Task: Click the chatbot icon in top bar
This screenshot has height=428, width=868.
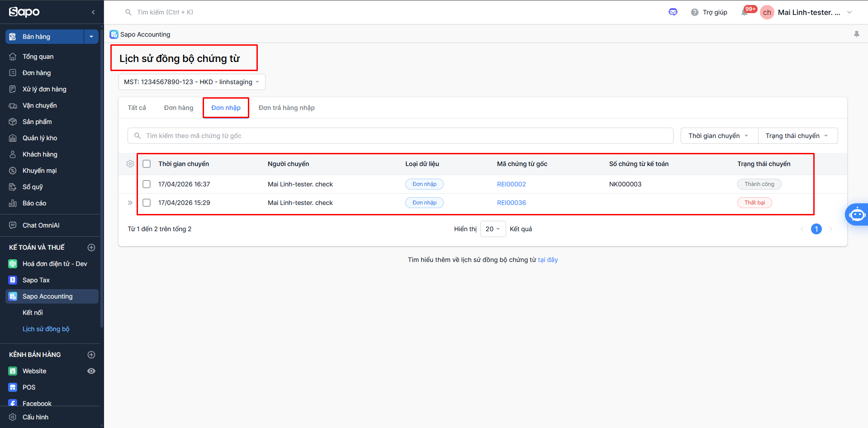Action: (673, 12)
